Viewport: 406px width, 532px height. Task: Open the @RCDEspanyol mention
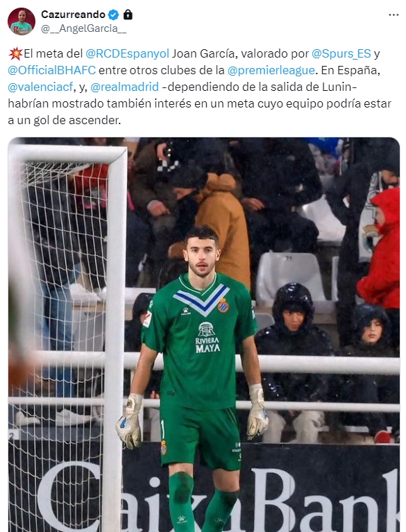pyautogui.click(x=127, y=53)
